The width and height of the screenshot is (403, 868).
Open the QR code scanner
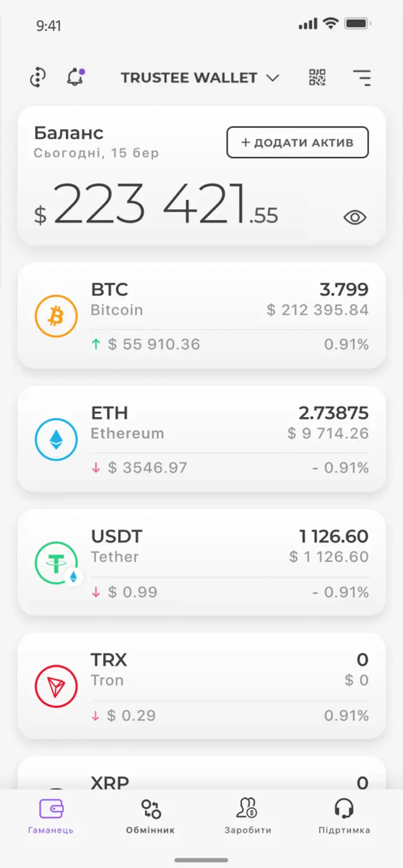[317, 77]
